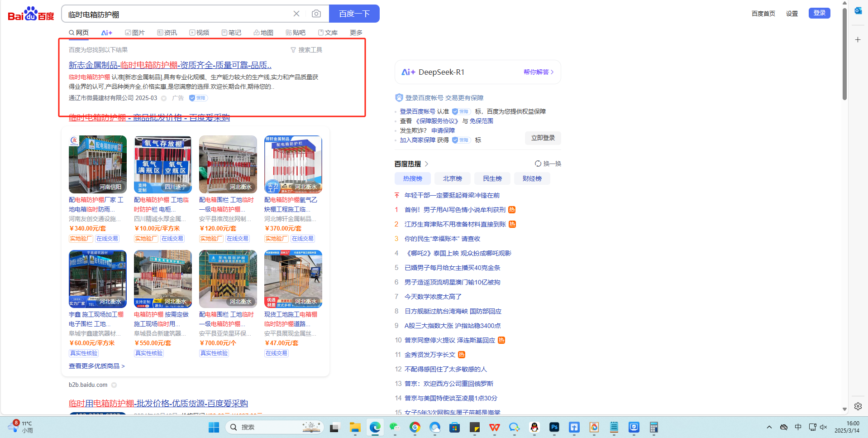Launch WeChat from the taskbar
Viewport: 868px width, 438px height.
tap(395, 427)
